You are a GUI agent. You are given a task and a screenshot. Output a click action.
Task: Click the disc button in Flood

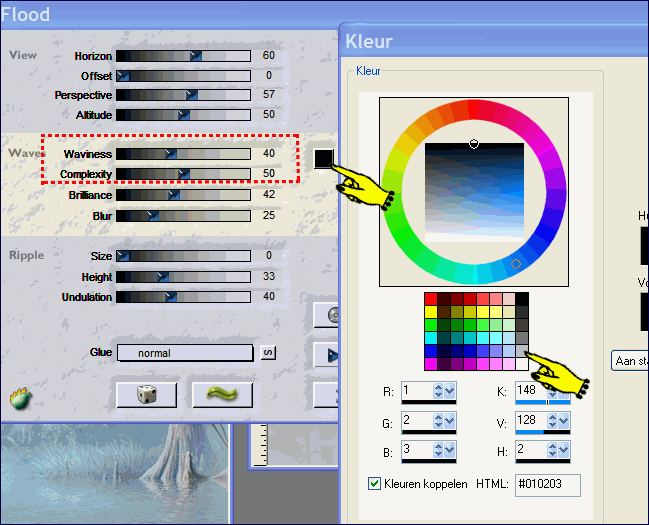[x=327, y=315]
